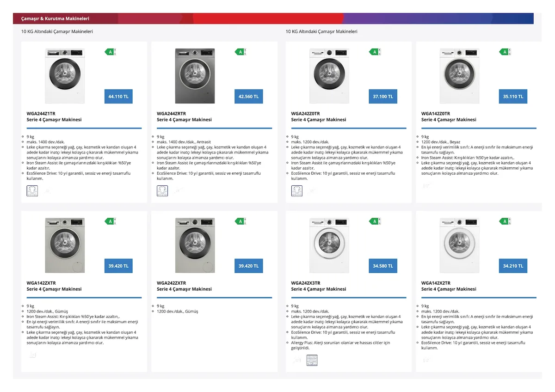Click the allergy certification icon under WGA242X3TR
The width and height of the screenshot is (555, 392).
(x=312, y=360)
